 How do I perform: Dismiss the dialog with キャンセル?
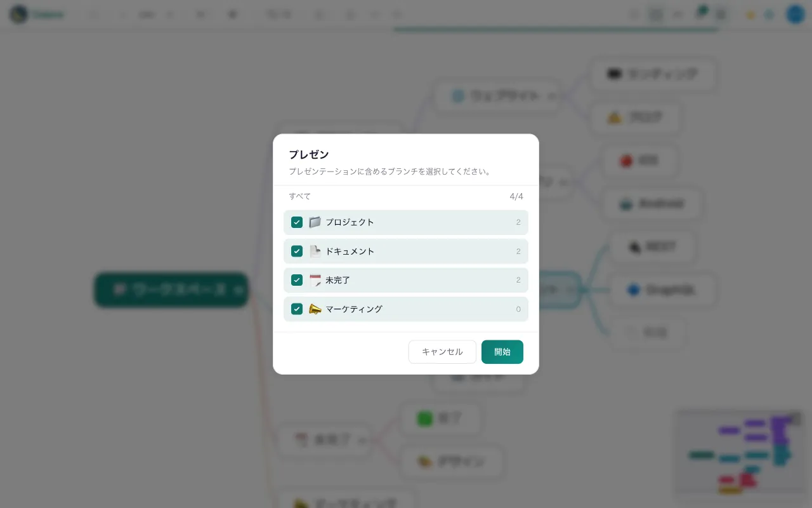[442, 352]
